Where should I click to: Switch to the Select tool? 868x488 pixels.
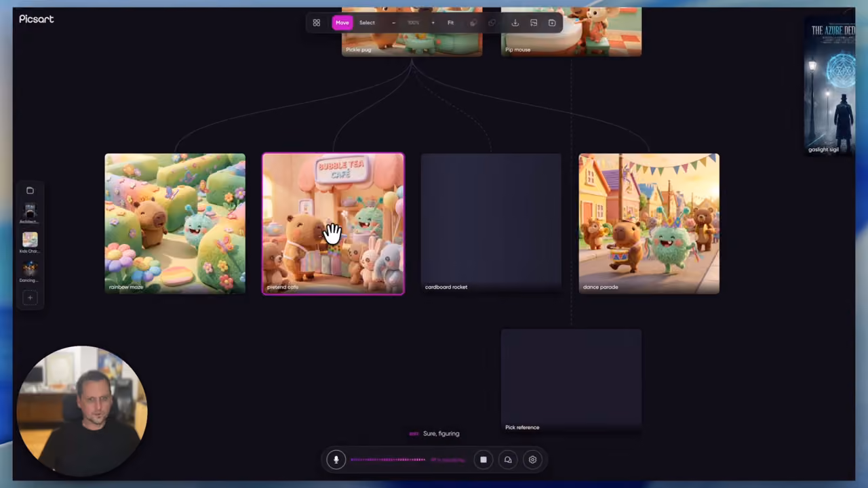(367, 23)
